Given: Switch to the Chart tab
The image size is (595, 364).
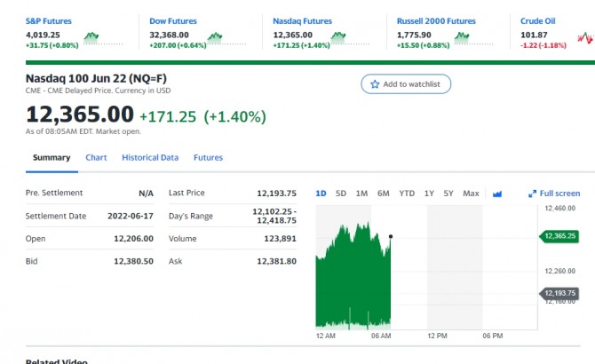Looking at the screenshot, I should (96, 158).
